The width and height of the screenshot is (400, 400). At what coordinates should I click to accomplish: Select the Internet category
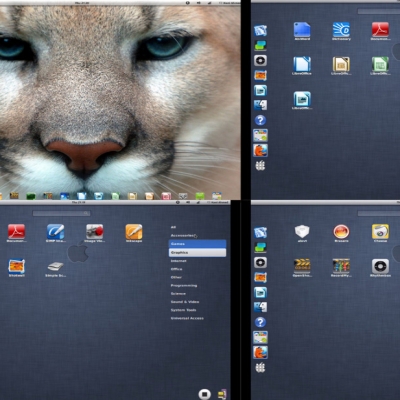click(x=179, y=261)
